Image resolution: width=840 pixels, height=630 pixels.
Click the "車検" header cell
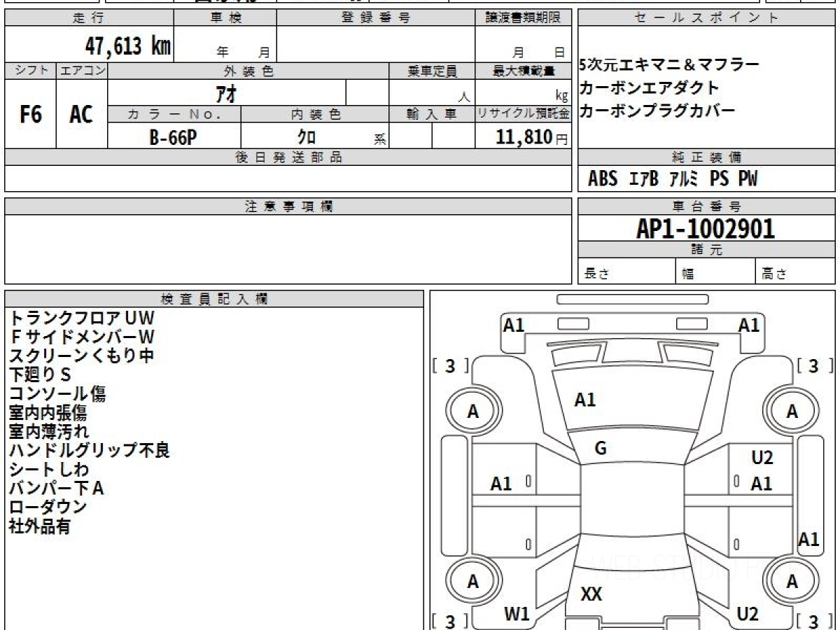[225, 18]
